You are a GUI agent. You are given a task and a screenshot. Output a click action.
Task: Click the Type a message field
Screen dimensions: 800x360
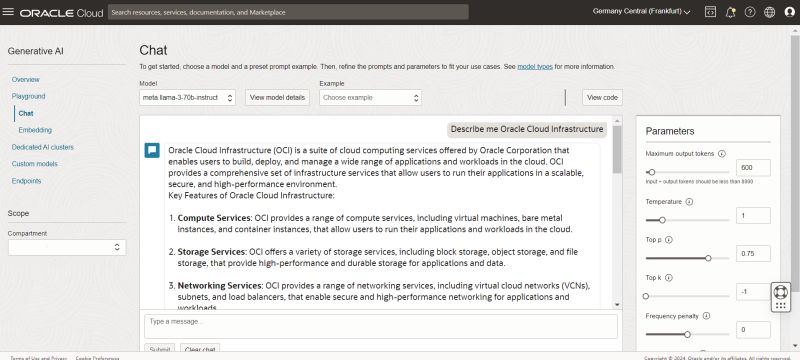click(x=381, y=326)
